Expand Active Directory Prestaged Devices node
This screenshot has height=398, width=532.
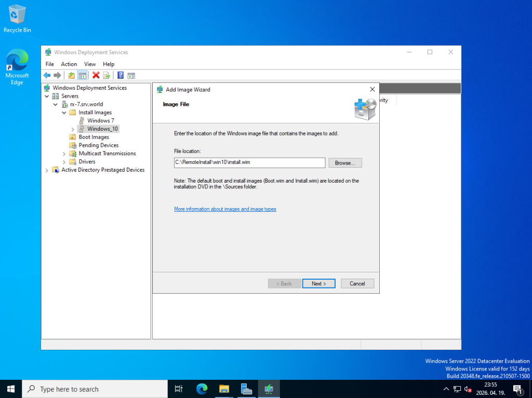(x=47, y=170)
